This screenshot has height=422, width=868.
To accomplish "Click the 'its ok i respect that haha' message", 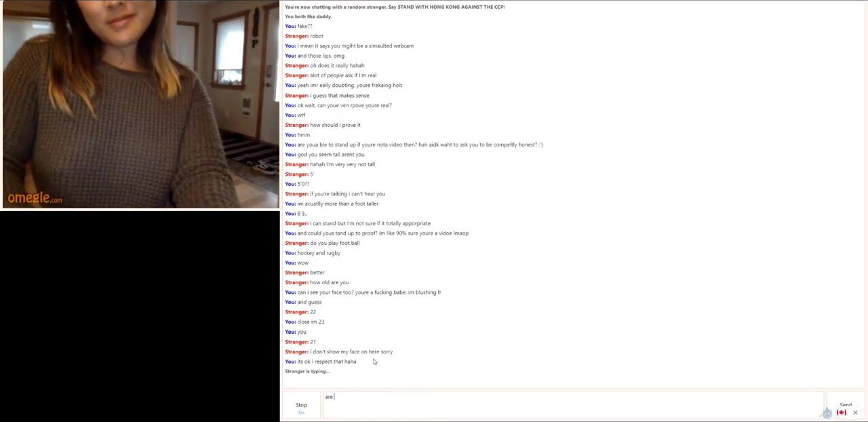I will click(x=320, y=362).
